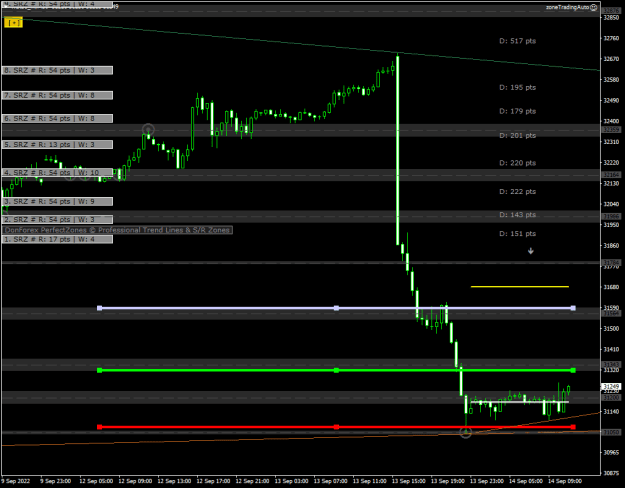Click the 30965 price scale value
625x488 pixels.
pyautogui.click(x=611, y=453)
